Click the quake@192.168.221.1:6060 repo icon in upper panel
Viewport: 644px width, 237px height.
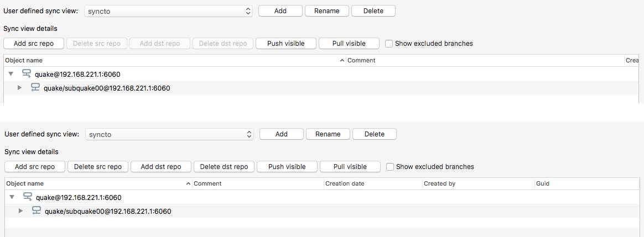pyautogui.click(x=27, y=74)
